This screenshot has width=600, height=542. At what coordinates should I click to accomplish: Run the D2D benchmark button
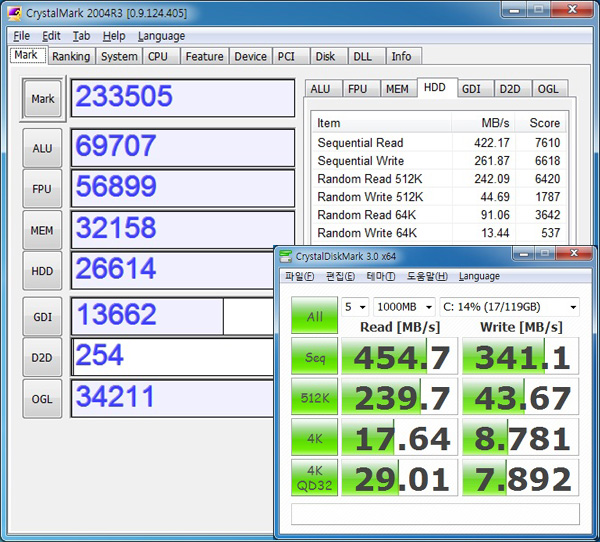[x=42, y=358]
